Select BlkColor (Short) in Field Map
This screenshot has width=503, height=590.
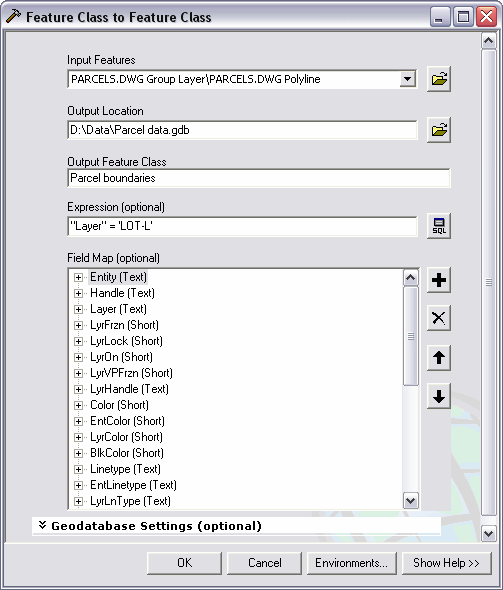coord(127,453)
